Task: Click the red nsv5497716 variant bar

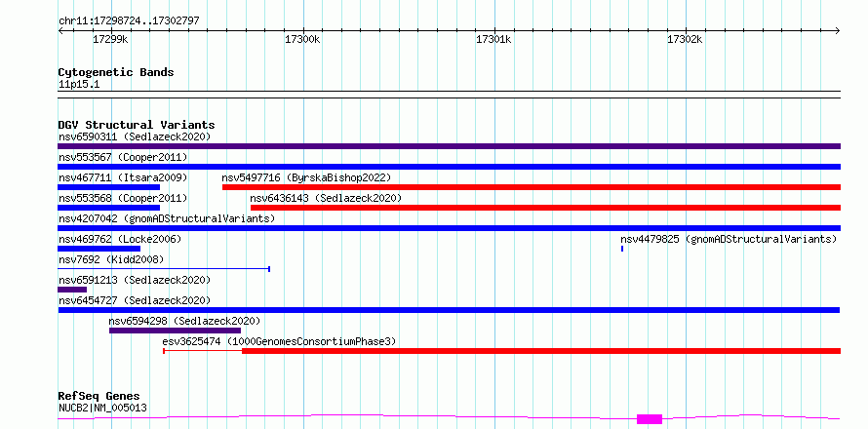Action: pyautogui.click(x=532, y=187)
